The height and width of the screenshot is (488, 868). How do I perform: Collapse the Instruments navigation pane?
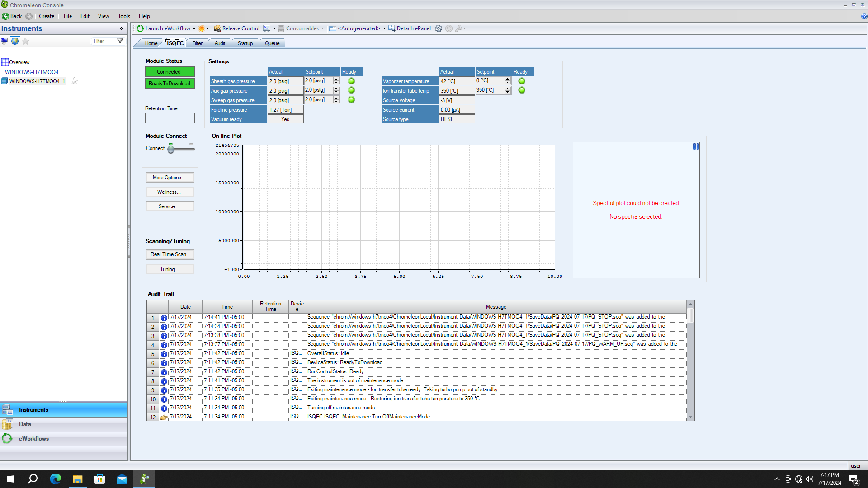[x=122, y=28]
